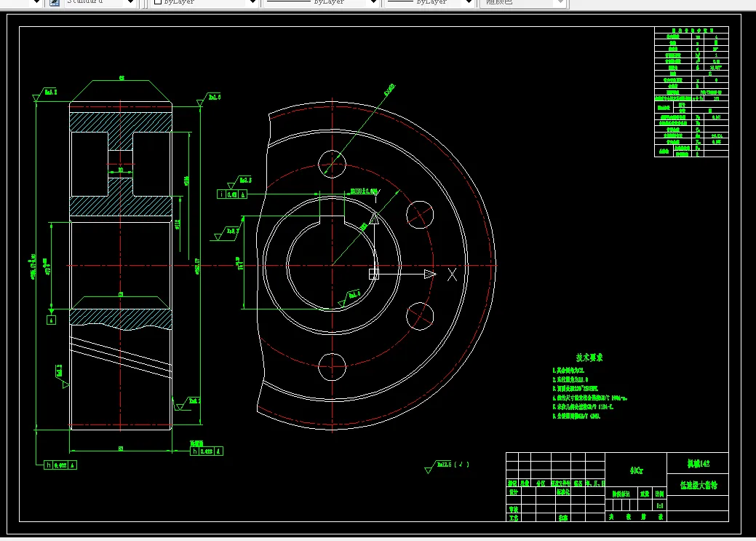Open the Standard text style dropdown
The image size is (756, 541).
(130, 2)
